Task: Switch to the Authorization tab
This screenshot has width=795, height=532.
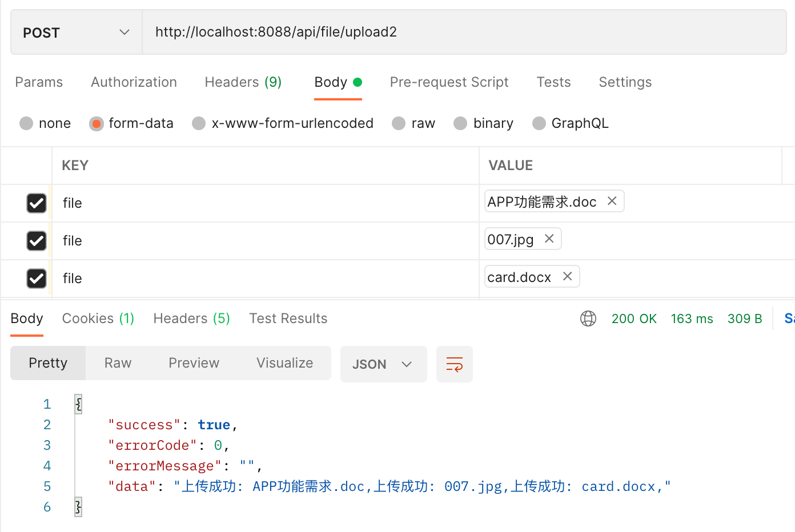Action: coord(134,82)
